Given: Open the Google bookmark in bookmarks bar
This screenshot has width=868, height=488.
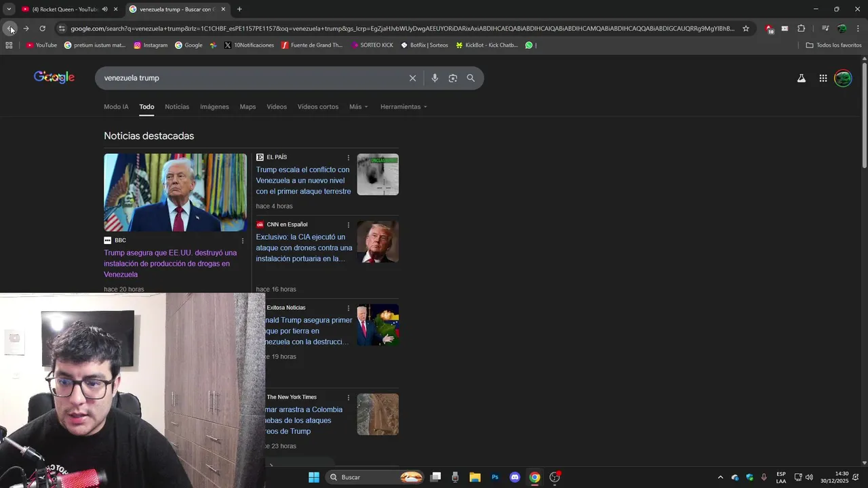Looking at the screenshot, I should point(189,45).
